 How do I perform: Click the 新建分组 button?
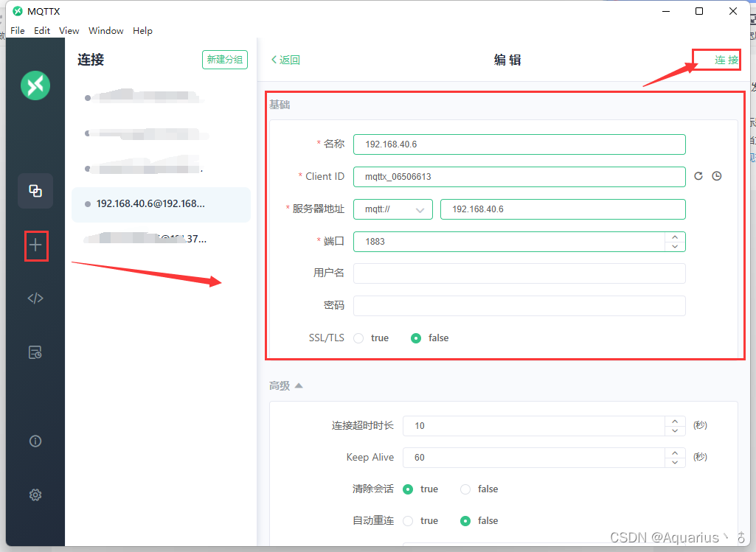coord(225,60)
